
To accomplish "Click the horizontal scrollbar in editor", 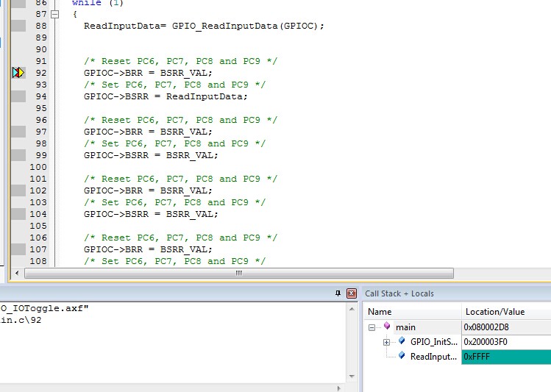I will 239,273.
